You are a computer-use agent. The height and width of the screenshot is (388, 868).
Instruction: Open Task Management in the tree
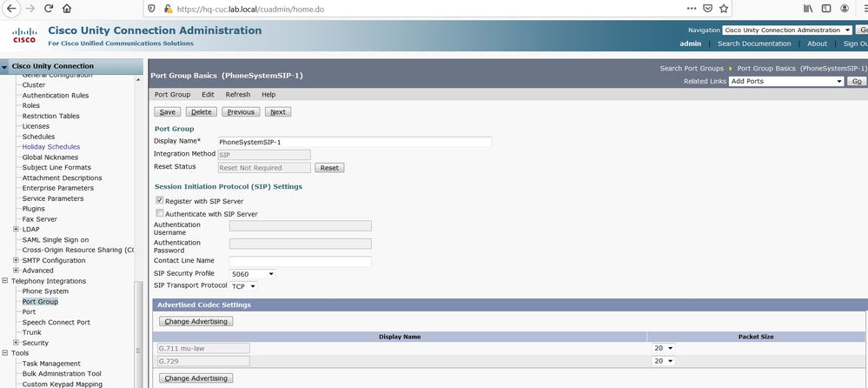(x=51, y=364)
